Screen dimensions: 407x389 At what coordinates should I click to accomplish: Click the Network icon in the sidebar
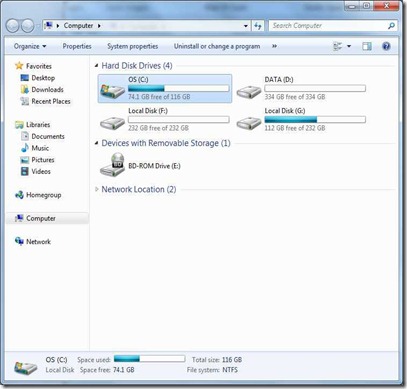19,241
